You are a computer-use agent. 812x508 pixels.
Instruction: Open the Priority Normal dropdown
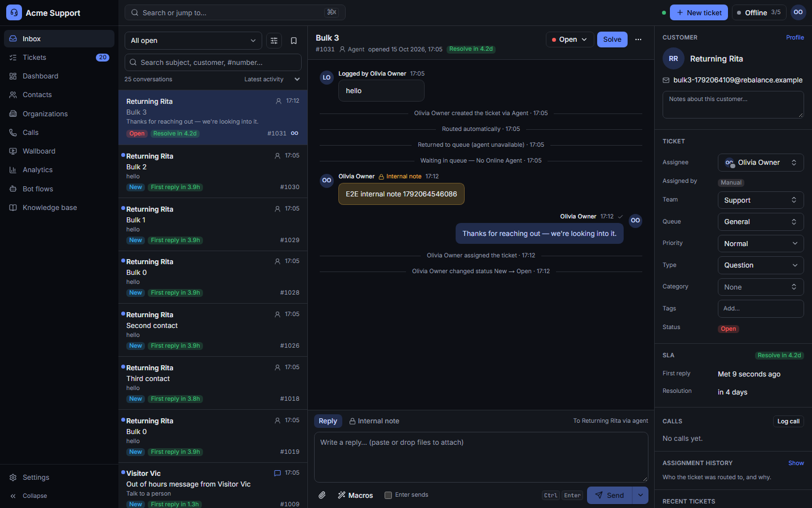[761, 244]
